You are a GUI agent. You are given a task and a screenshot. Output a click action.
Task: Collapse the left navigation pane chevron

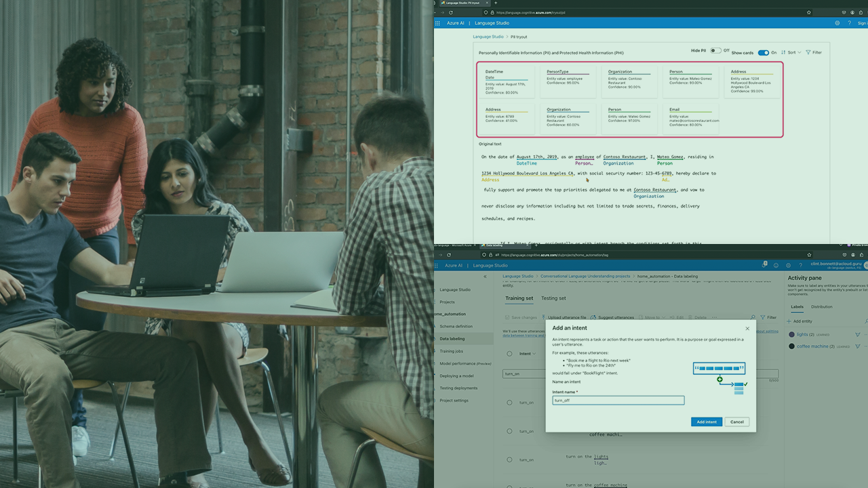pos(484,276)
